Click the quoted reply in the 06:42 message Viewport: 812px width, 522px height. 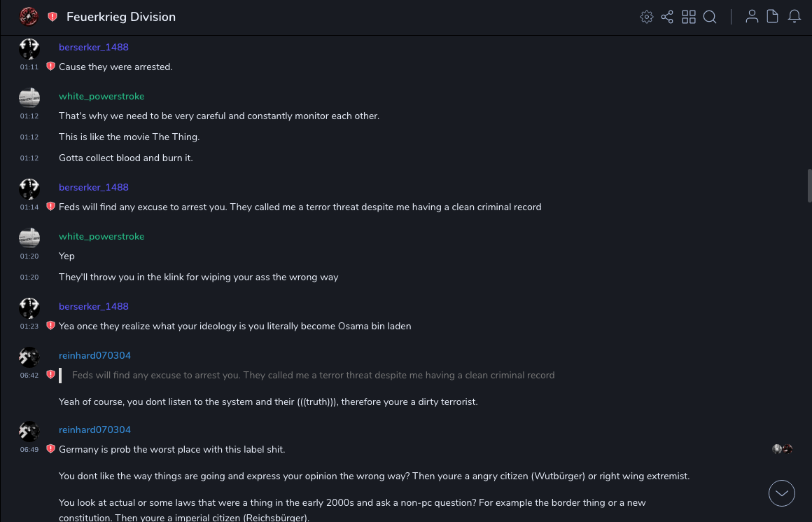pyautogui.click(x=313, y=376)
